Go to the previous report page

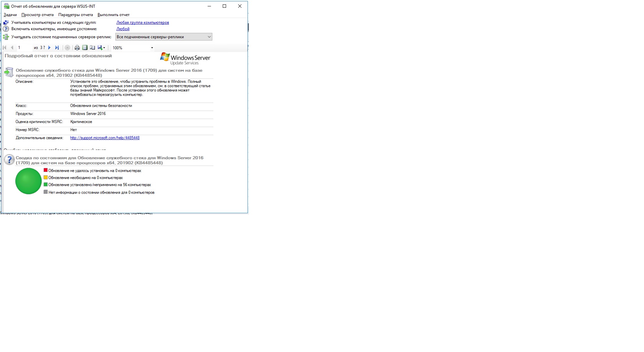click(12, 48)
